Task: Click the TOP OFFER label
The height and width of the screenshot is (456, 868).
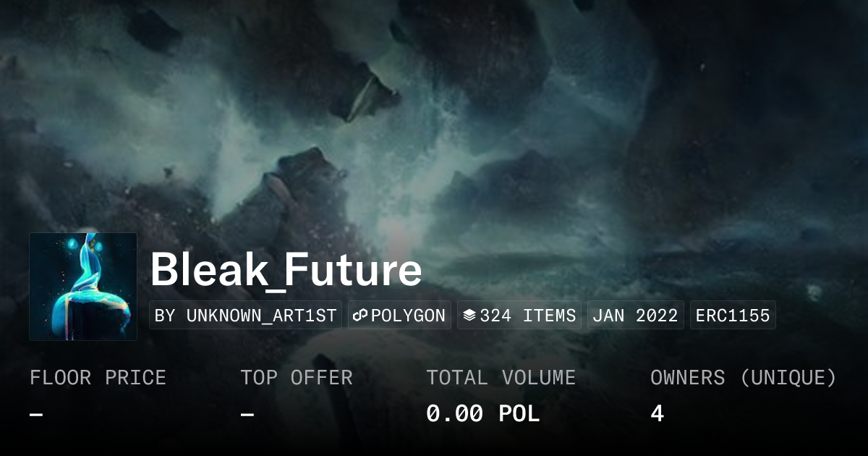Action: (297, 378)
